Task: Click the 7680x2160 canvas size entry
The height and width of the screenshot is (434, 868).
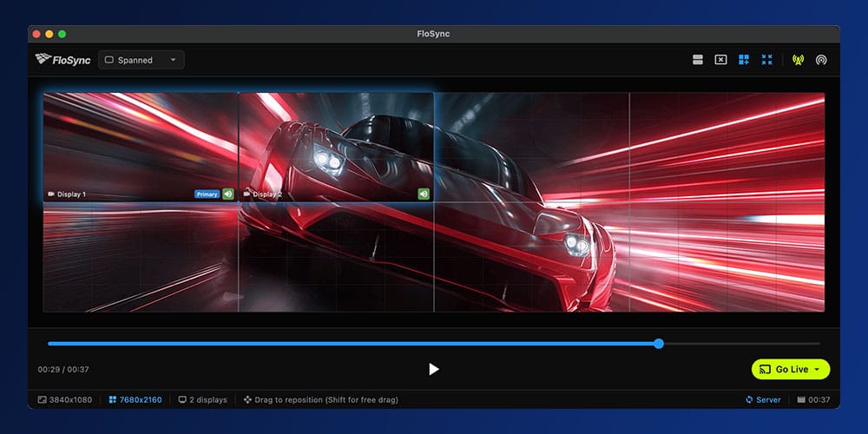Action: coord(135,399)
